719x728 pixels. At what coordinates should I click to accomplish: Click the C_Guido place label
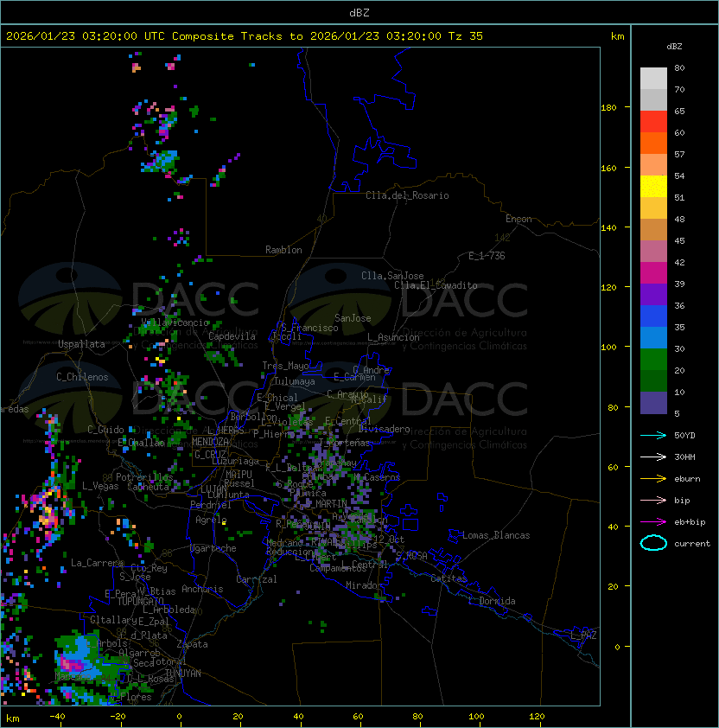pos(105,430)
